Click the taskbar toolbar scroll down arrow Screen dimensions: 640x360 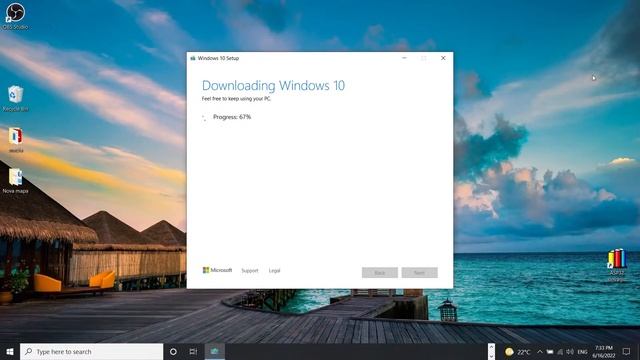pos(491,356)
